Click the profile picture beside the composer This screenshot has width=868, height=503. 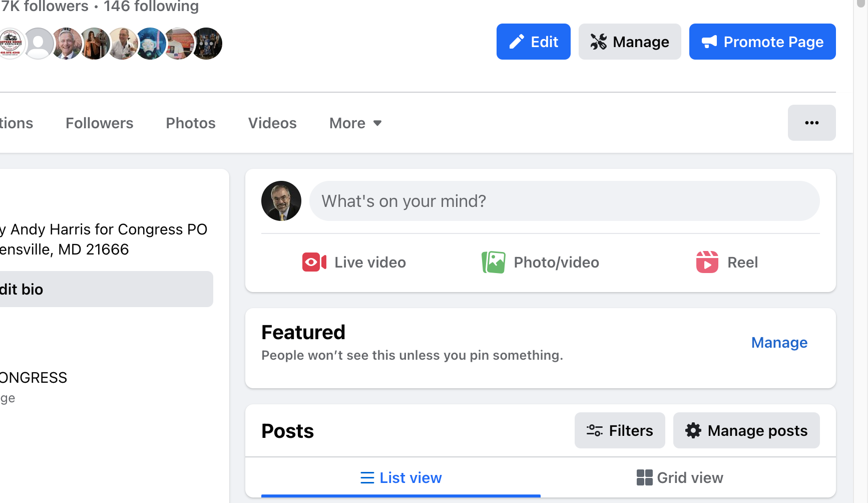281,201
